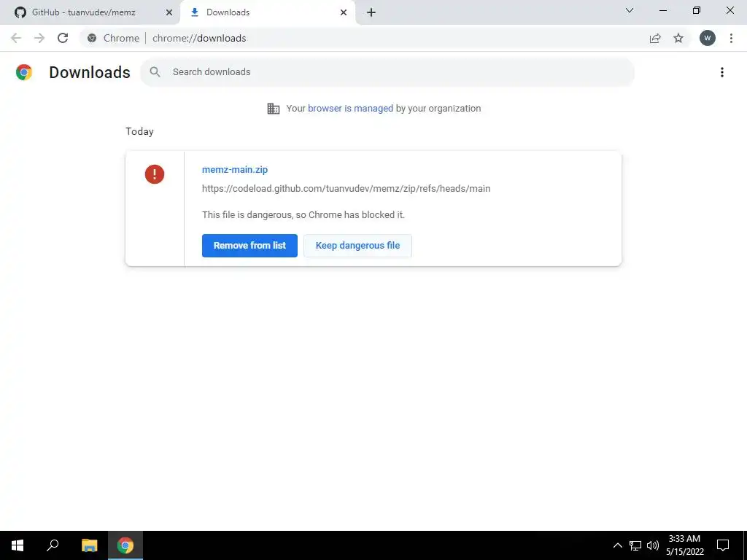Click the Today date heading
The height and width of the screenshot is (560, 747).
coord(139,131)
